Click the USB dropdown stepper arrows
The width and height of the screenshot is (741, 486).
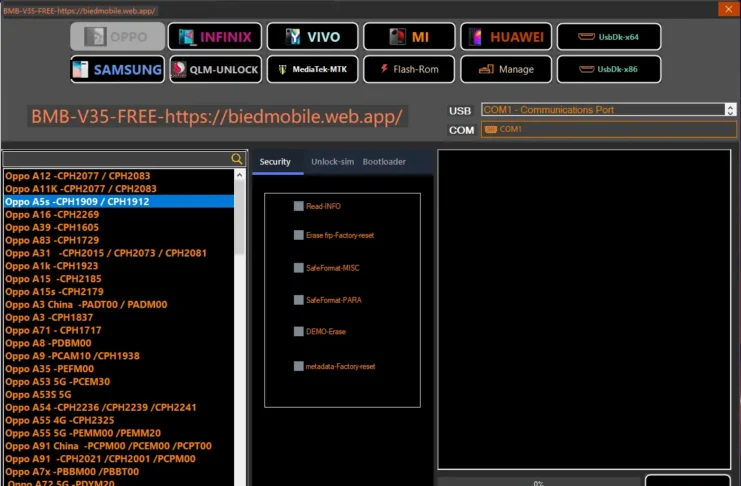point(731,110)
